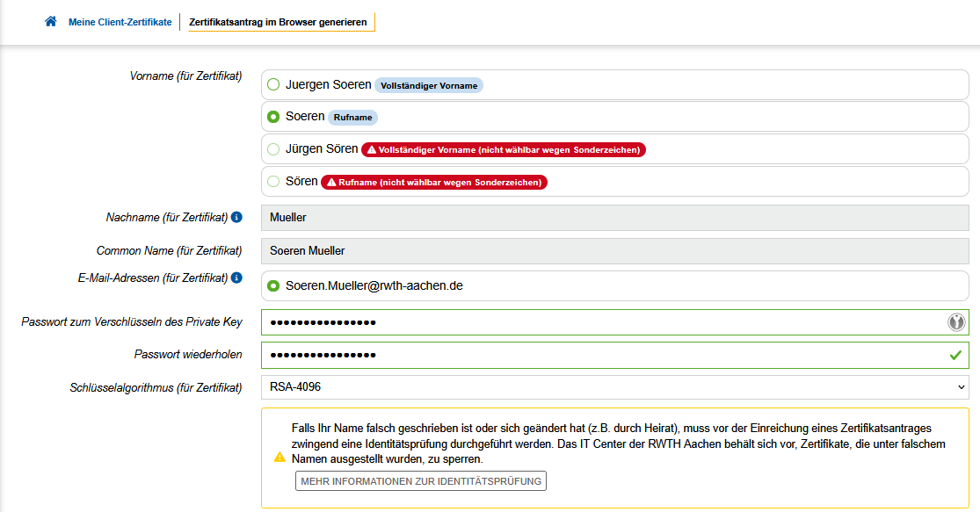
Task: Focus the Passwort zum Verschlüsseln des Private Key field
Action: click(598, 322)
